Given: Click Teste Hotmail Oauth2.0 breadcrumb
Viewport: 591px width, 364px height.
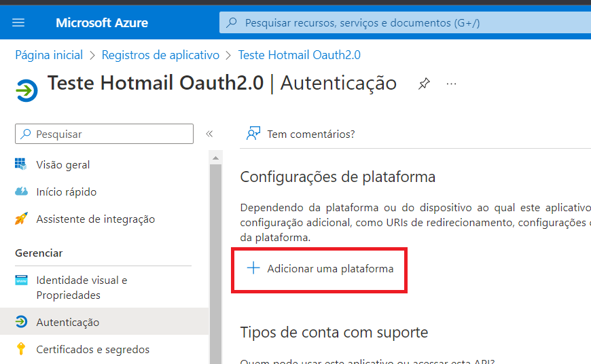Looking at the screenshot, I should coord(299,55).
